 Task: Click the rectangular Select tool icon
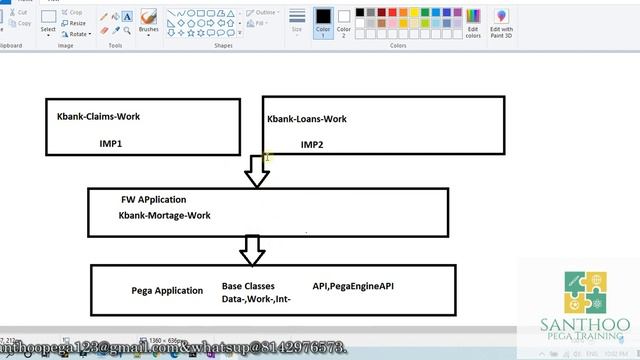(x=48, y=17)
